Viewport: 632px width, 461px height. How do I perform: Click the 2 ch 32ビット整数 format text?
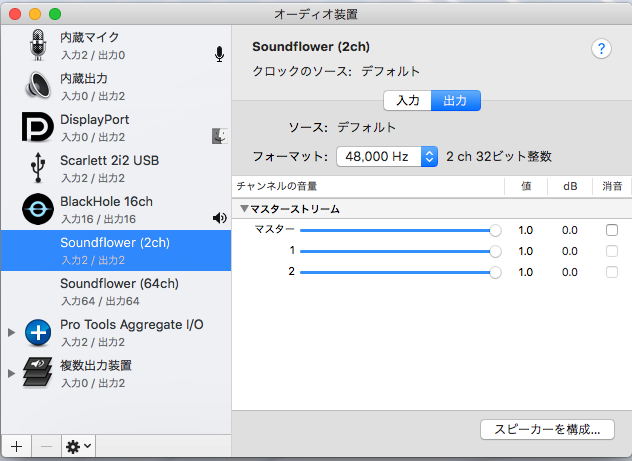[x=499, y=156]
